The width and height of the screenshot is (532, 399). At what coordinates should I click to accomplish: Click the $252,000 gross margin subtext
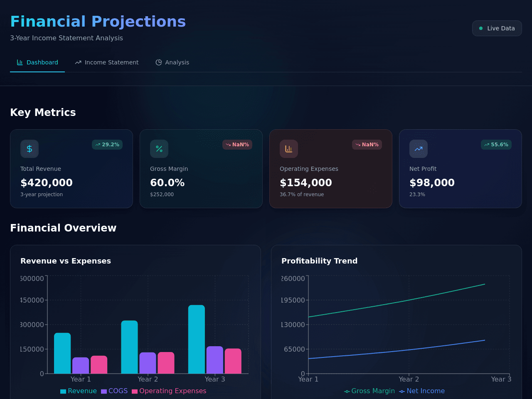click(x=162, y=195)
